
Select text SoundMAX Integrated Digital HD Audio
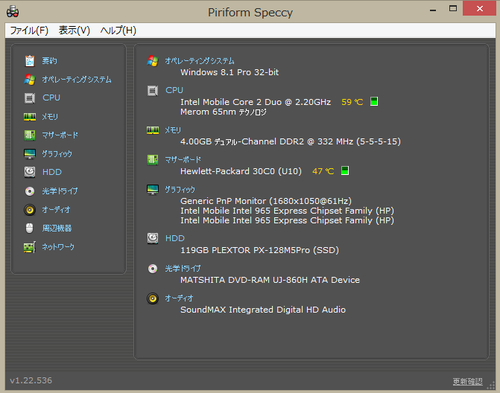coord(263,310)
